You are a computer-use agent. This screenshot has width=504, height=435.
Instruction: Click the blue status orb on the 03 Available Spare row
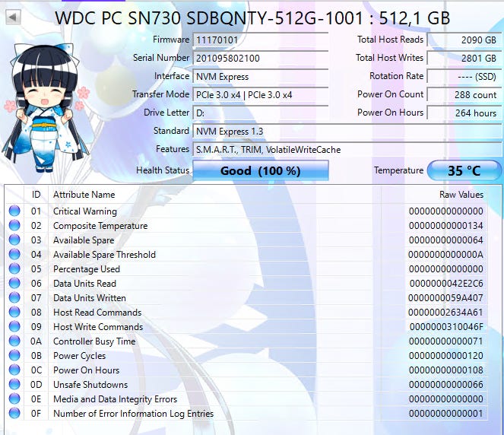coord(14,240)
